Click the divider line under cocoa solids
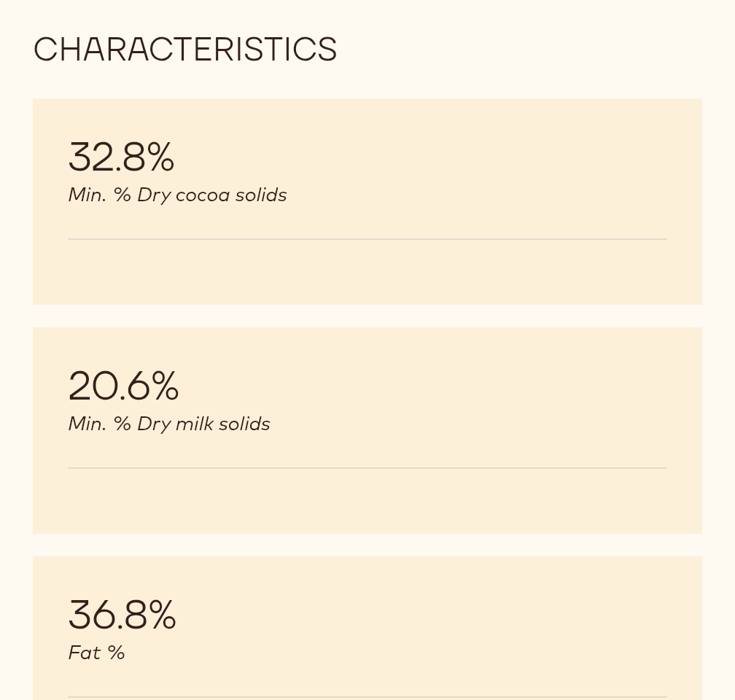 (367, 238)
